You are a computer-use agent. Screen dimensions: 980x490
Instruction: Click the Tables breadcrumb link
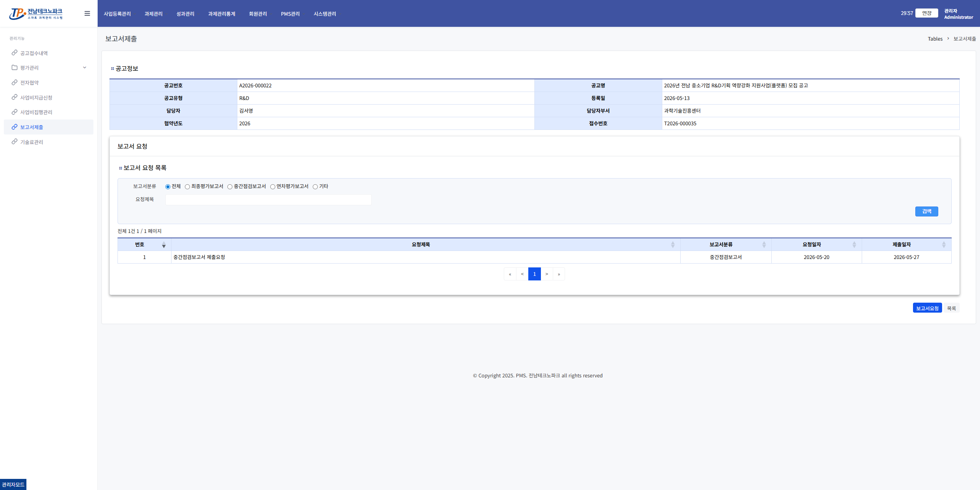935,39
